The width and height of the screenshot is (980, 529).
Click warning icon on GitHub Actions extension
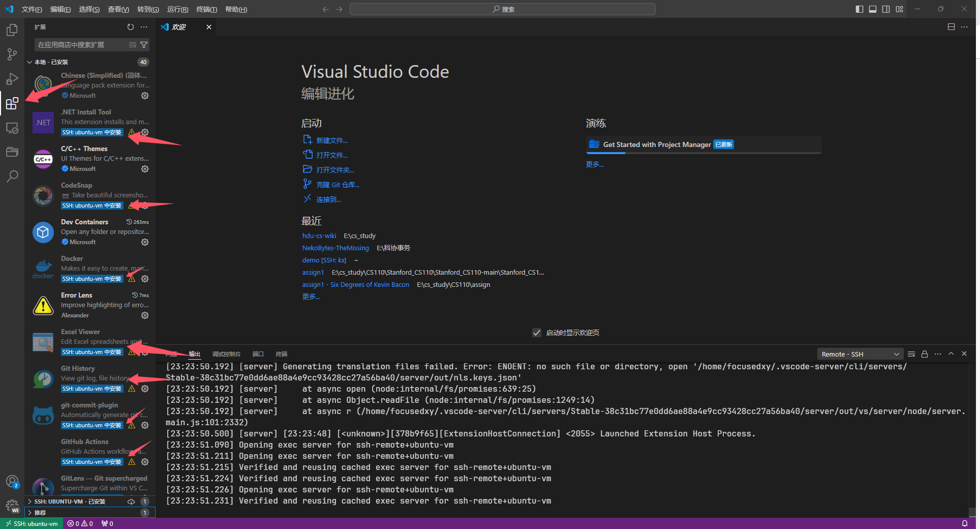pyautogui.click(x=132, y=462)
